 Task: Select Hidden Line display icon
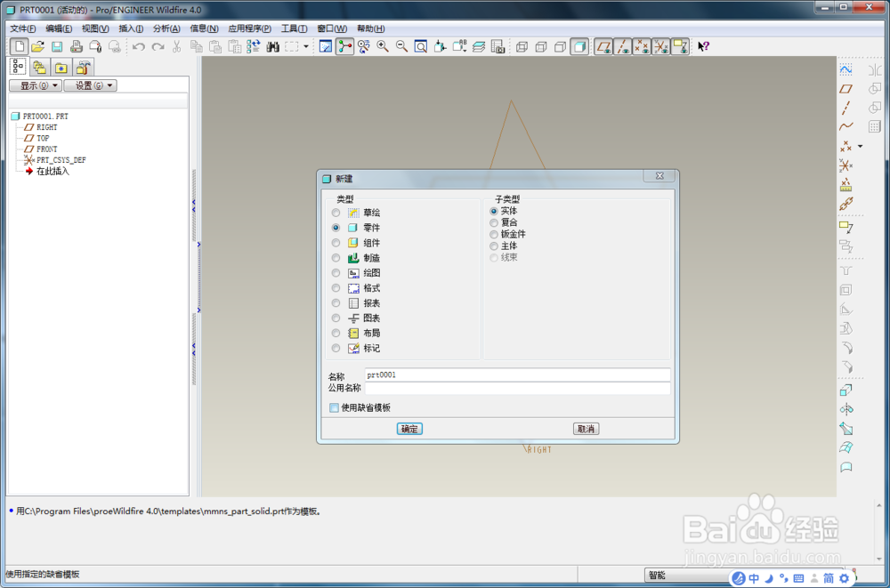pos(541,46)
